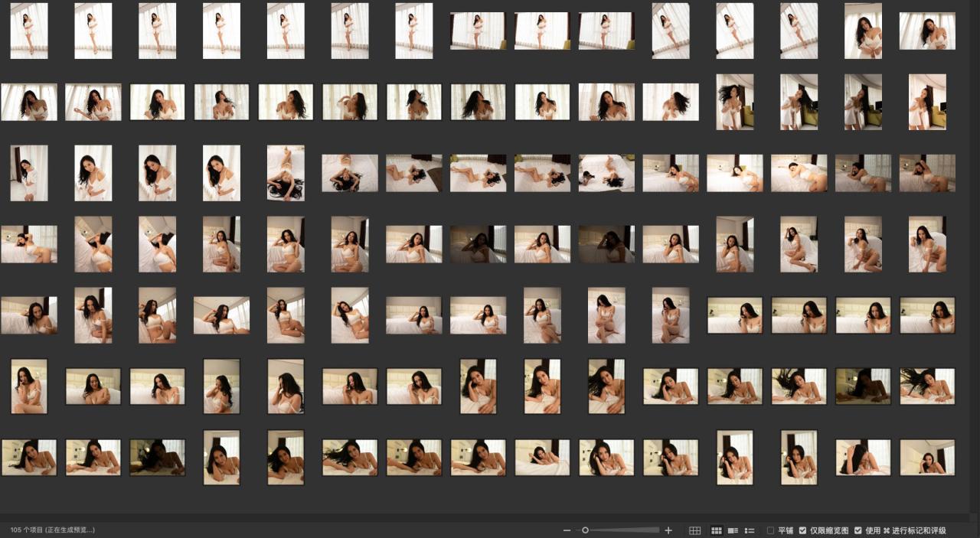This screenshot has width=980, height=538.
Task: Click the plus icon to enlarge thumbnails
Action: tap(668, 530)
